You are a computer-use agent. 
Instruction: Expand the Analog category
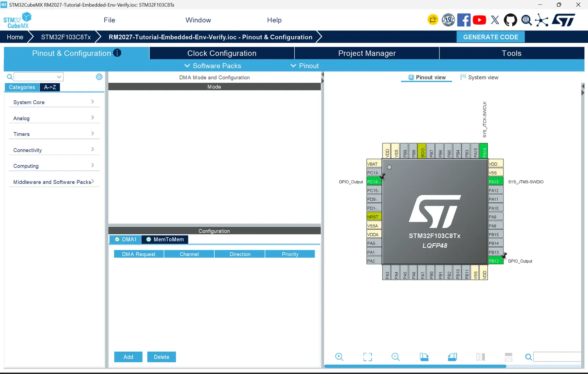(54, 118)
